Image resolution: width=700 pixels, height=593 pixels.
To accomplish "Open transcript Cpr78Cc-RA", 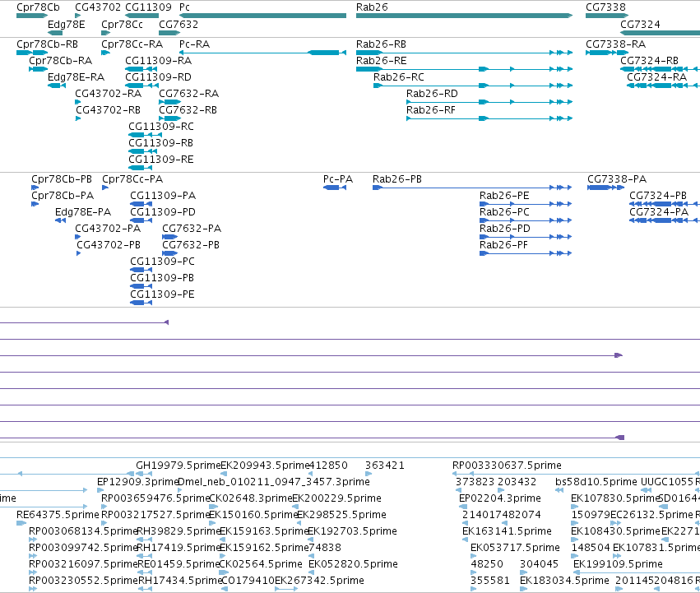I will pos(132,44).
